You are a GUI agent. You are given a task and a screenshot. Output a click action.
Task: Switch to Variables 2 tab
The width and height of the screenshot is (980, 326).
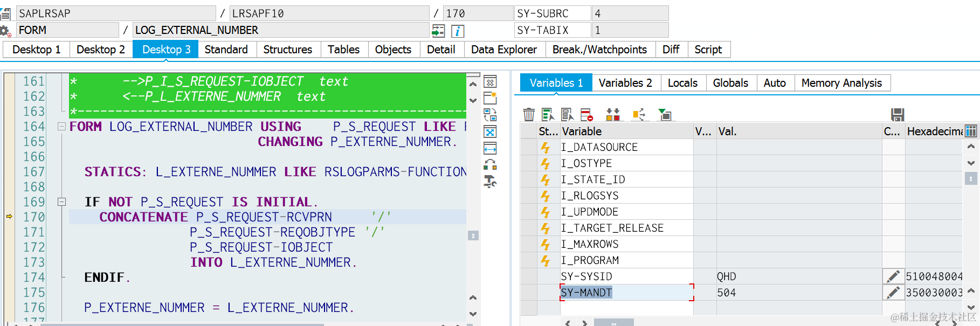pos(625,83)
